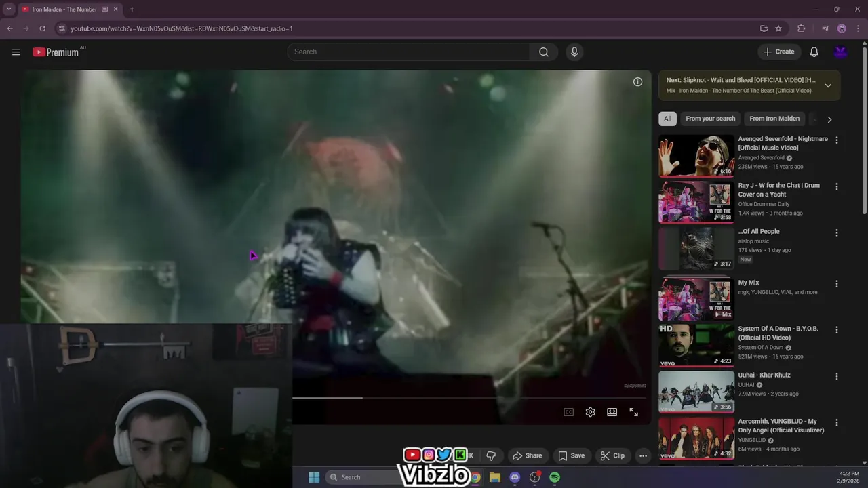View site information icon
868x488 pixels.
coord(62,28)
